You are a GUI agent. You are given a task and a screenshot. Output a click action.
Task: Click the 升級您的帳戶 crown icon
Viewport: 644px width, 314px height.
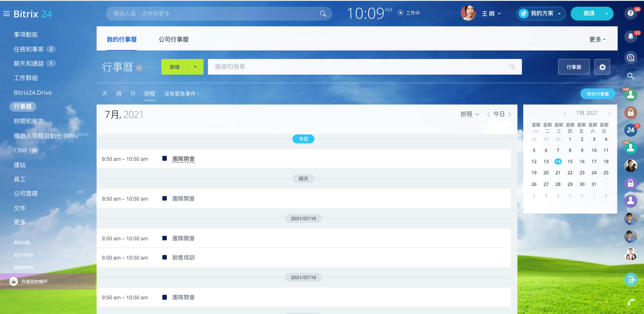tap(13, 281)
